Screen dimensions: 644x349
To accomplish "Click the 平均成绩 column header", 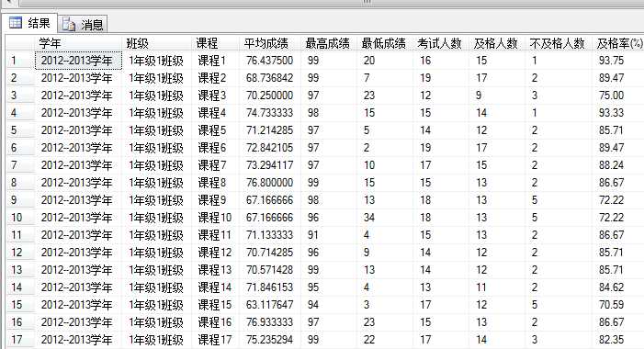I will click(270, 43).
